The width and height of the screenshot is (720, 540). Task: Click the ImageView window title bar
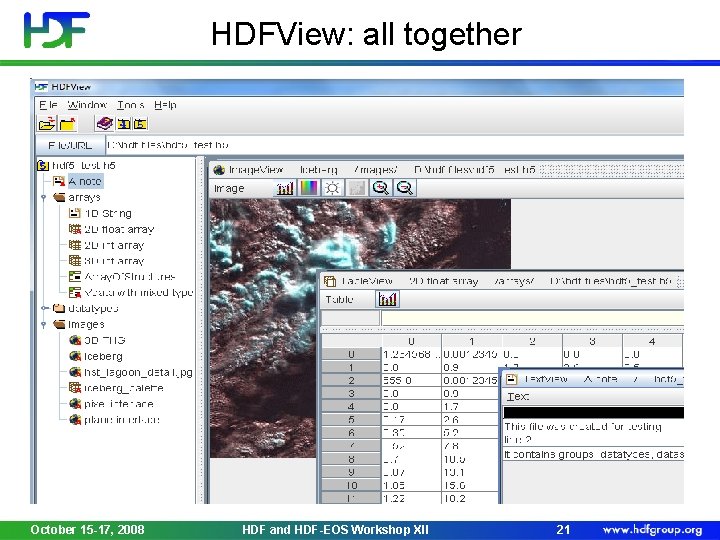(446, 169)
